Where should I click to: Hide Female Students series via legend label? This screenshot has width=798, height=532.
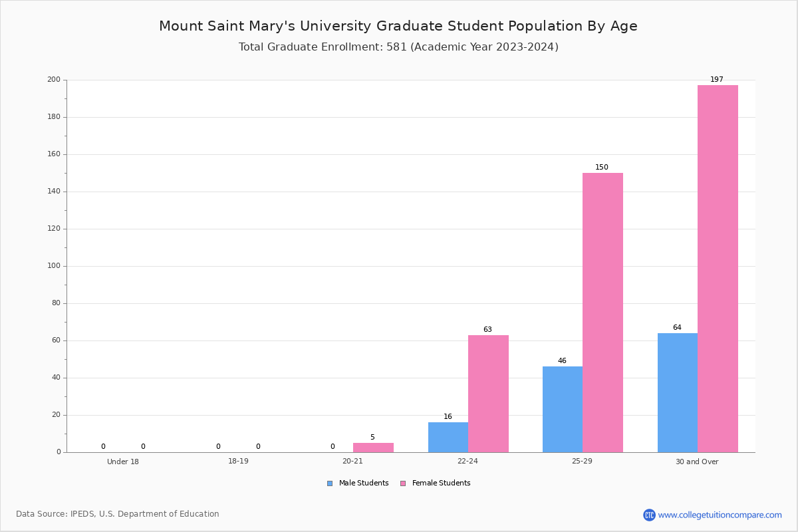(x=441, y=483)
